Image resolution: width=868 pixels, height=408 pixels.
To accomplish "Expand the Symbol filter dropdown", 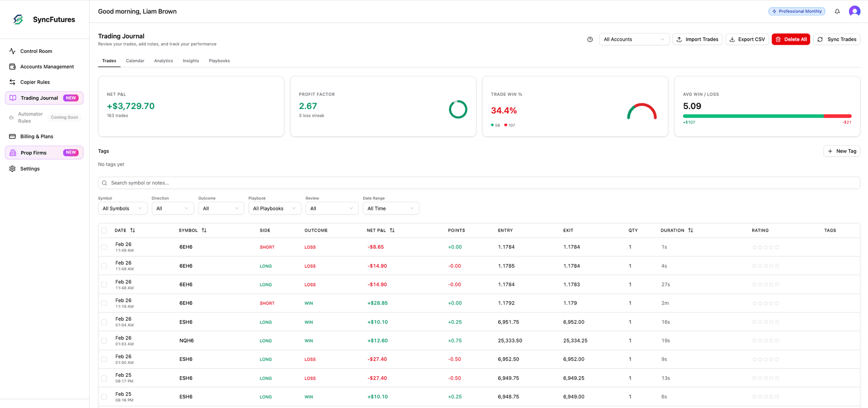I will point(122,208).
